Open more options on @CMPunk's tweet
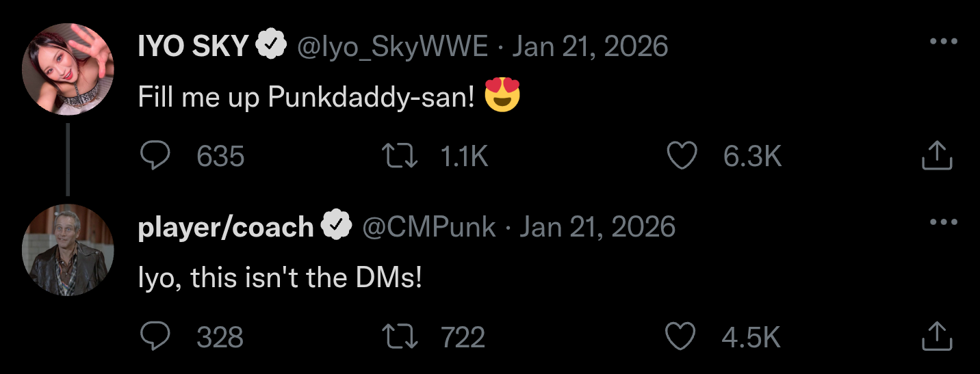Image resolution: width=980 pixels, height=374 pixels. [944, 222]
